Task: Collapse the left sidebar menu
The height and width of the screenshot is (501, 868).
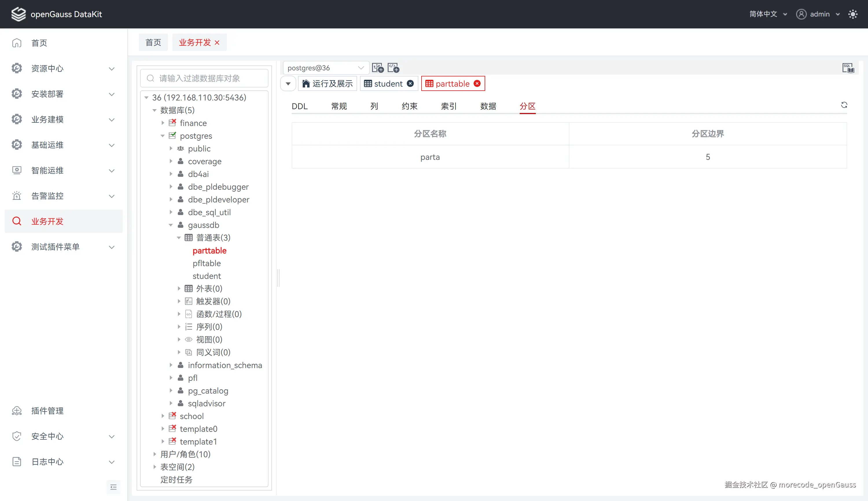Action: pos(113,487)
